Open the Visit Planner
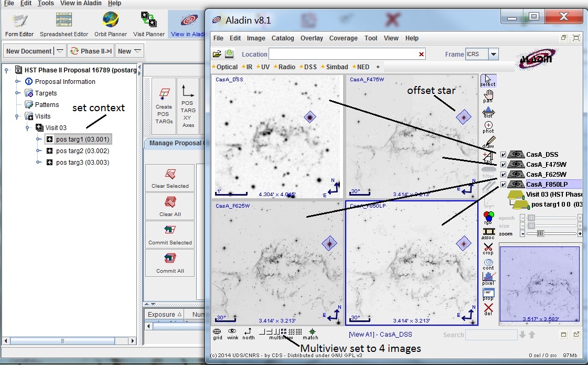This screenshot has width=588, height=365. click(x=149, y=25)
